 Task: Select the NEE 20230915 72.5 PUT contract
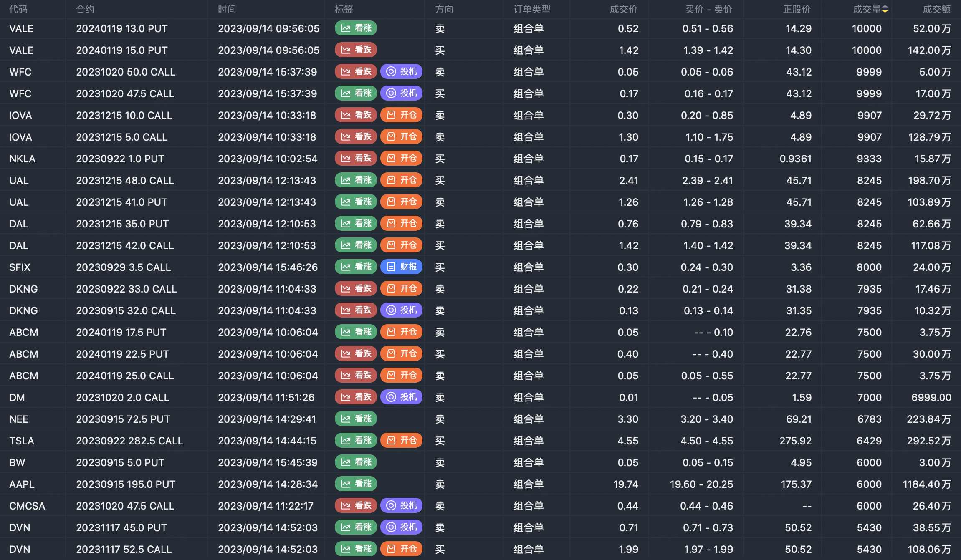(123, 419)
